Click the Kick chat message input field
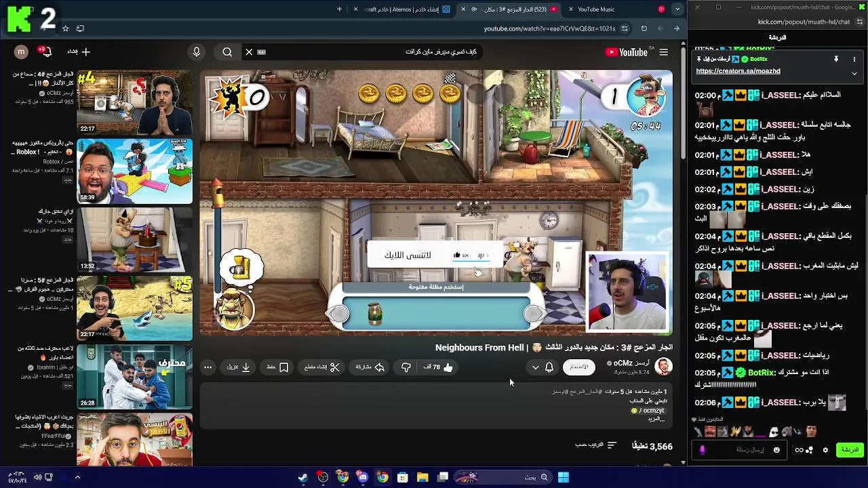The height and width of the screenshot is (488, 868). 739,450
